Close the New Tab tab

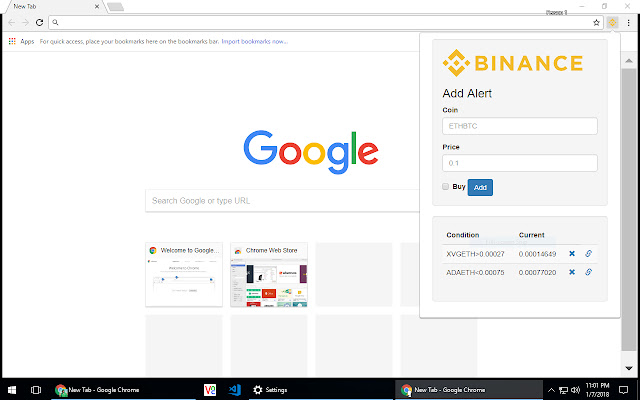(97, 7)
